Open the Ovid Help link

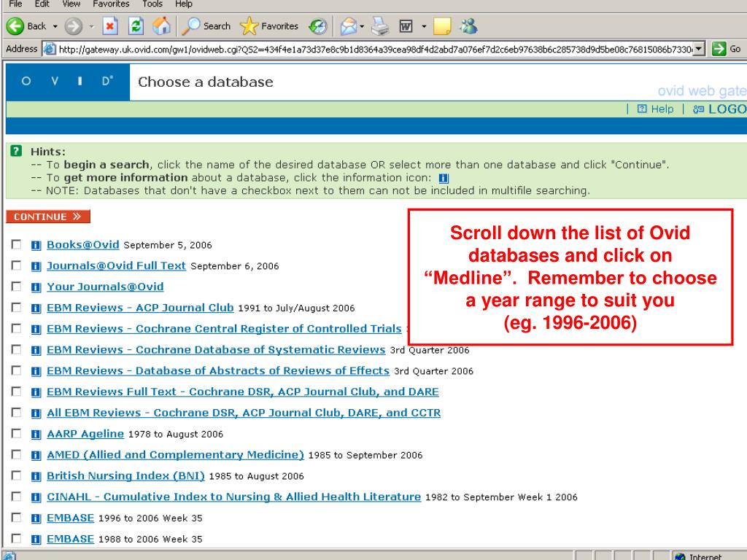[x=656, y=109]
